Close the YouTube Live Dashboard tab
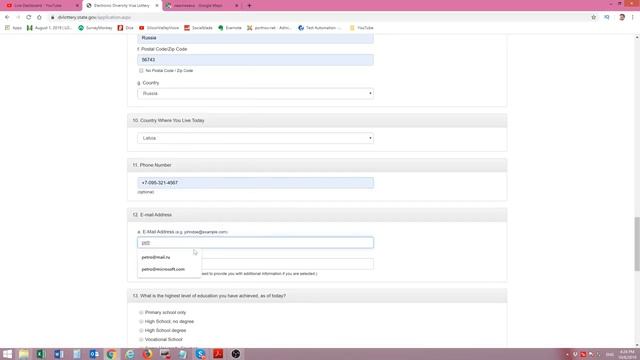640x360 pixels. tap(77, 6)
